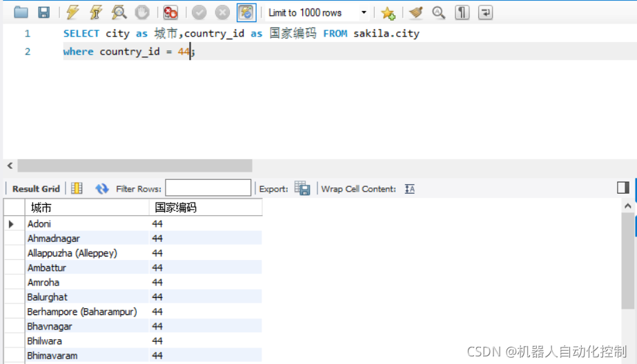Screen dimensions: 637x364
Task: Open a SQL script file folder icon
Action: tap(21, 12)
